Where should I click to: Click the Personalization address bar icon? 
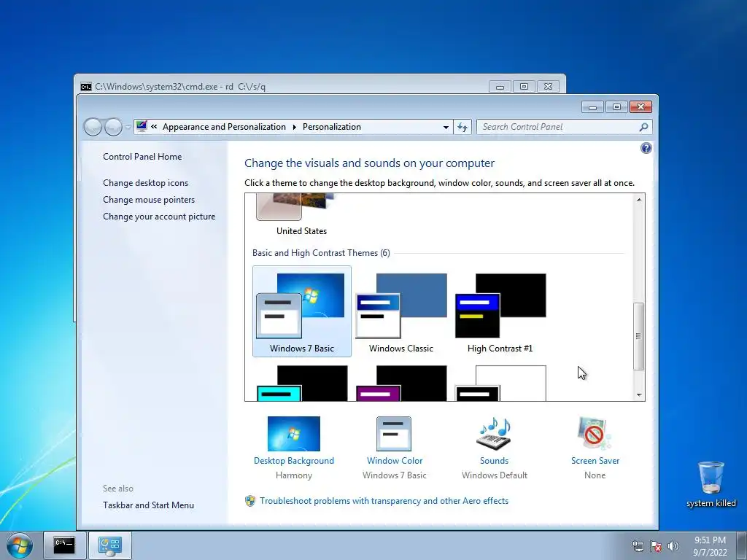[x=142, y=126]
